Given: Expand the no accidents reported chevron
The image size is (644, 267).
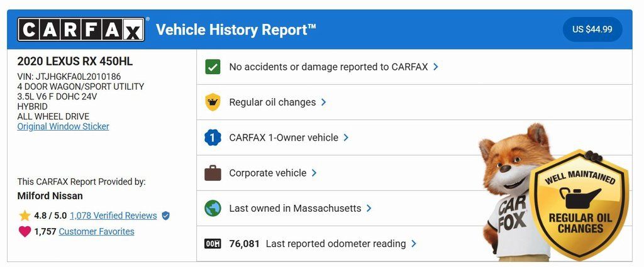Looking at the screenshot, I should coord(436,67).
